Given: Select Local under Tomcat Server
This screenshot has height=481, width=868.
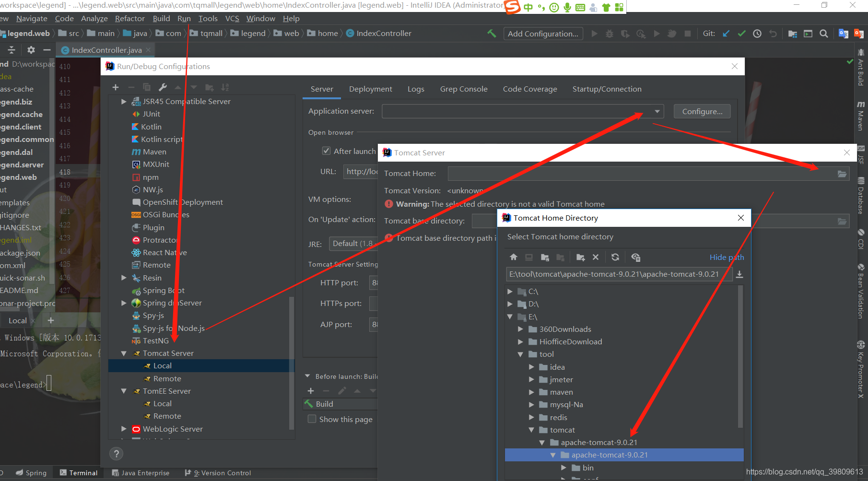Looking at the screenshot, I should pyautogui.click(x=201, y=366).
